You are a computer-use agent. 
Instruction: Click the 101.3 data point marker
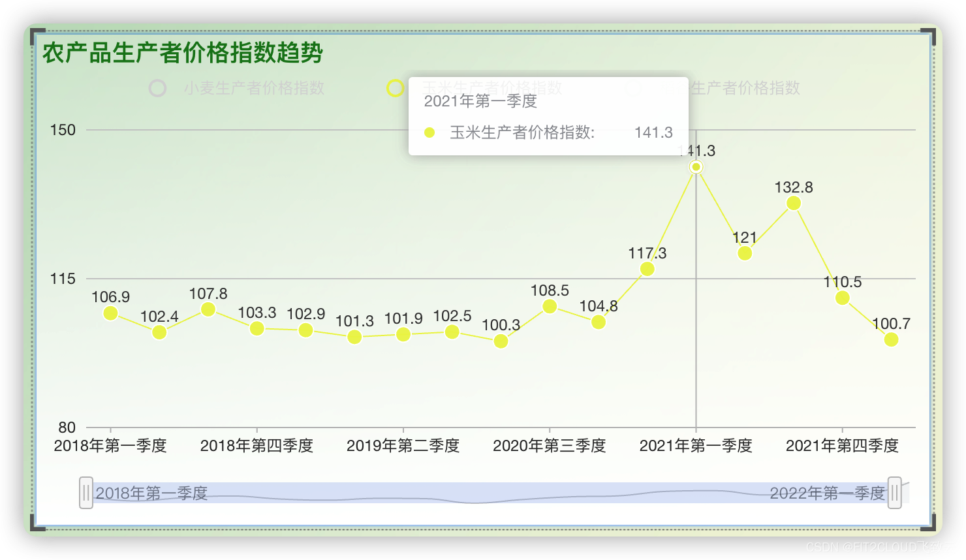click(354, 337)
